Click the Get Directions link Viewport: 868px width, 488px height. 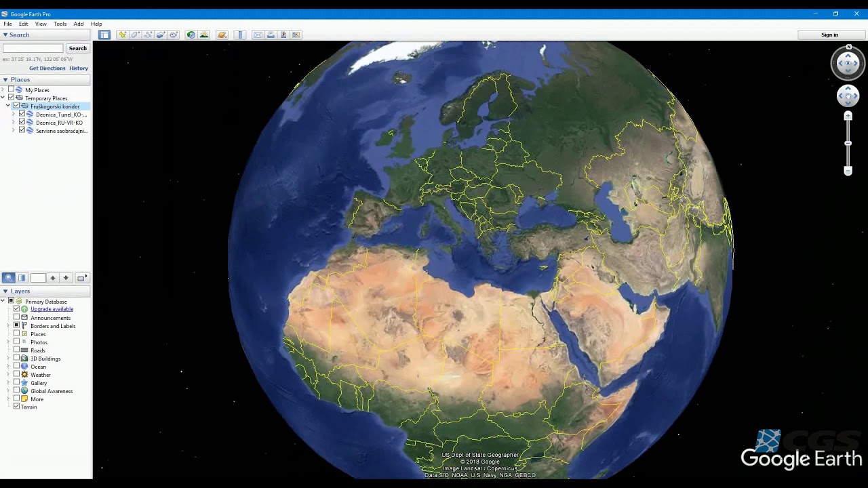[x=47, y=68]
